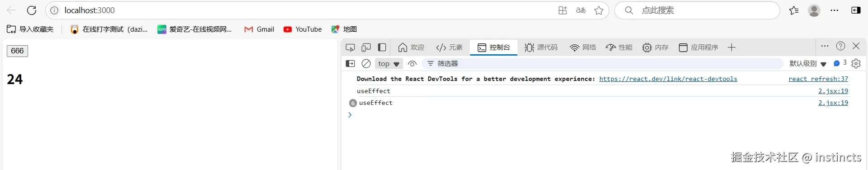The width and height of the screenshot is (868, 170).
Task: Toggle device emulation in DevTools
Action: pyautogui.click(x=366, y=47)
